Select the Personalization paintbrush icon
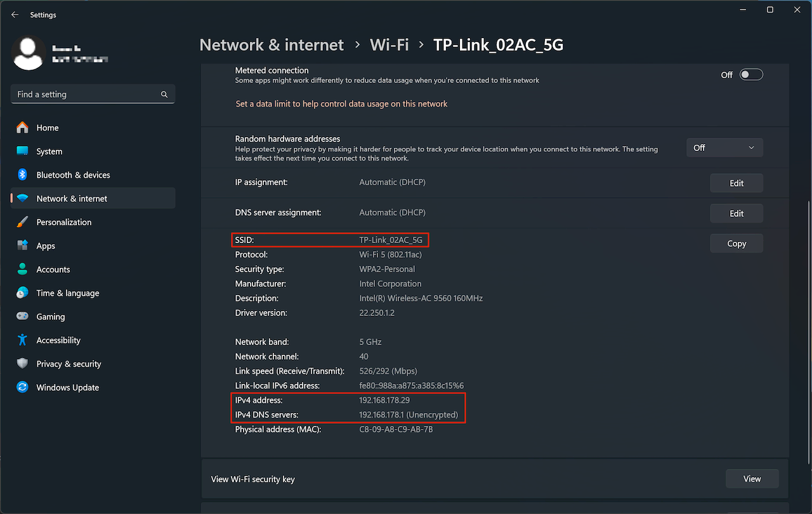812x514 pixels. (22, 221)
